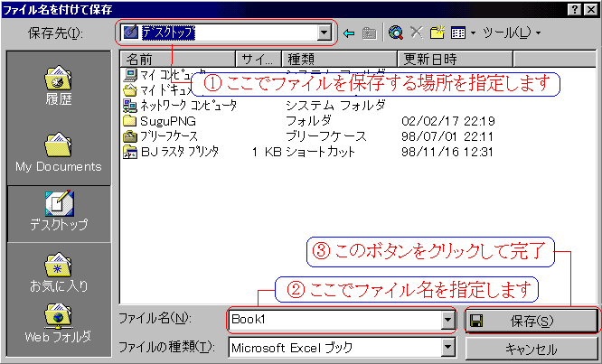Screen dimensions: 602x364
Task: Select デスクトップ in the places bar
Action: (59, 214)
